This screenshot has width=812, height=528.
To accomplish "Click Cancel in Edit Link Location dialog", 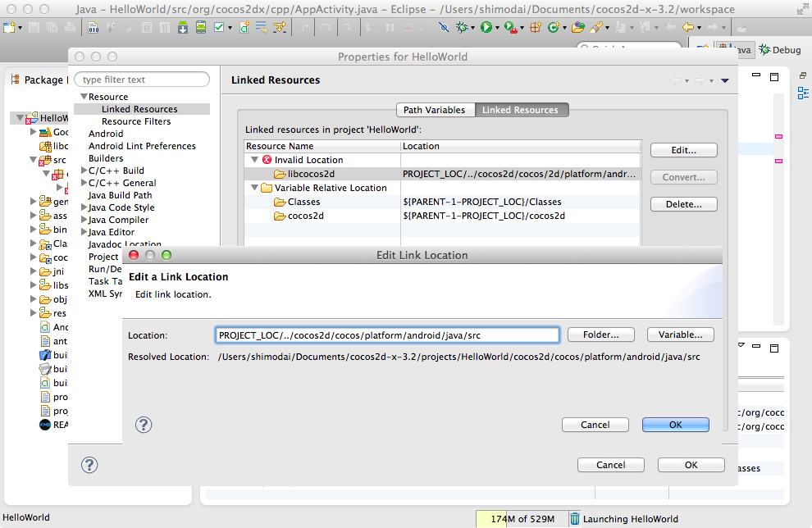I will pos(595,425).
